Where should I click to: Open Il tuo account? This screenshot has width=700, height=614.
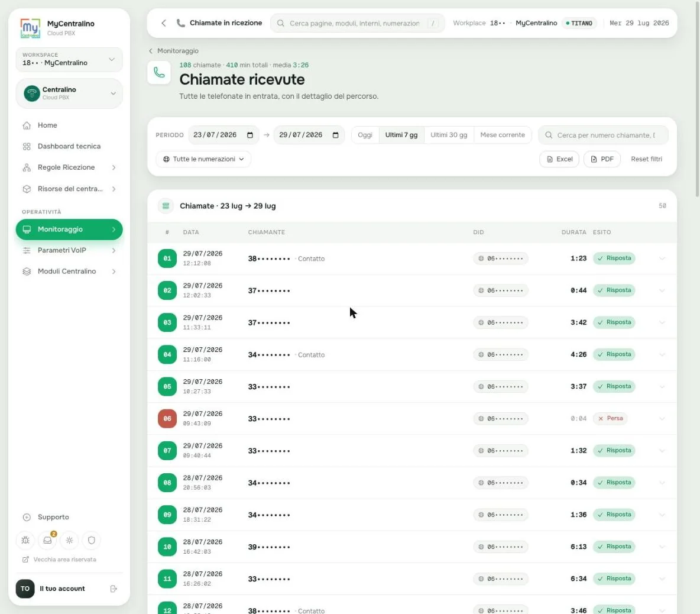coord(62,589)
